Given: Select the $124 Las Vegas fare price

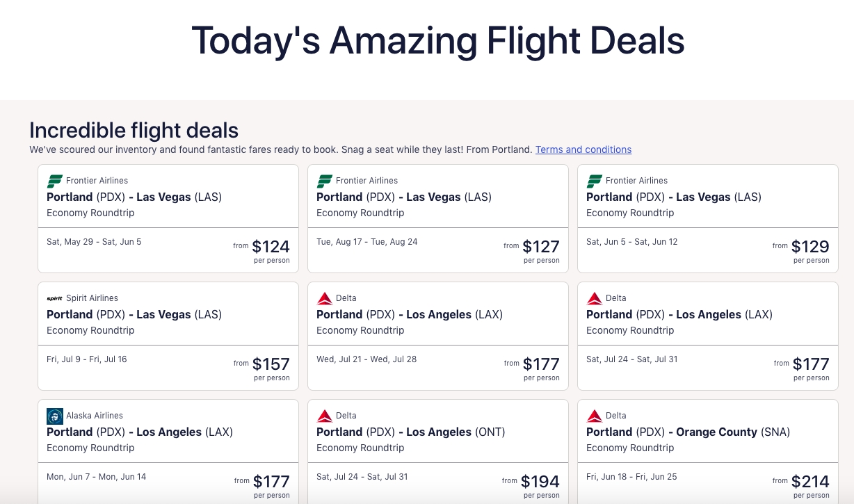Looking at the screenshot, I should coord(271,246).
